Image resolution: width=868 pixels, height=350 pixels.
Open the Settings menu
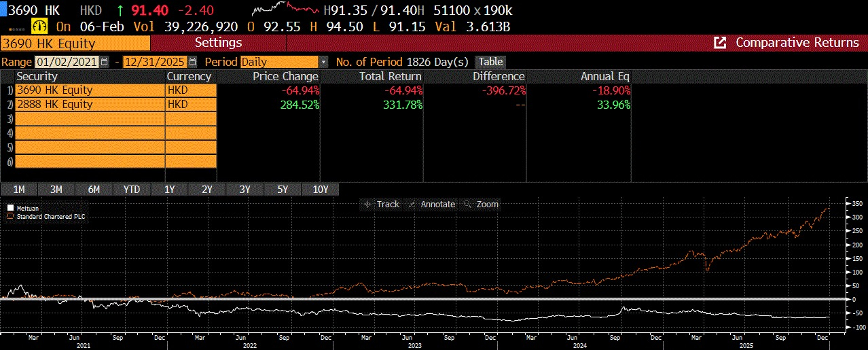pos(218,43)
